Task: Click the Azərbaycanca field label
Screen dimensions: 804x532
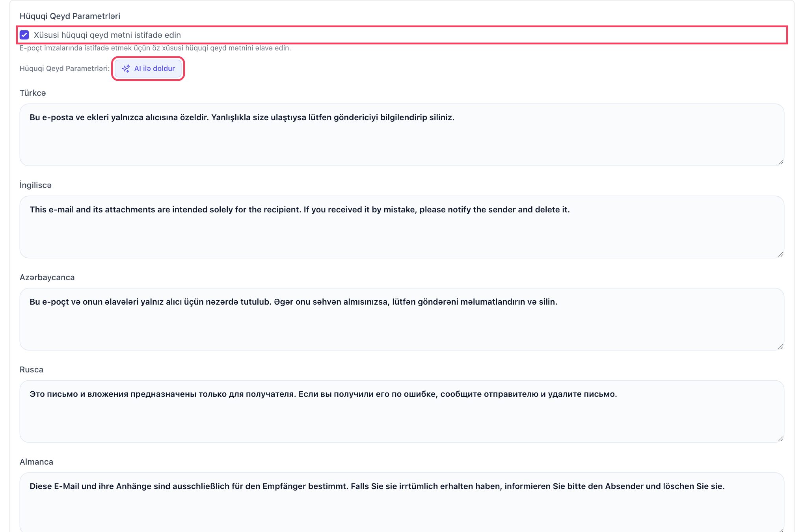Action: point(47,277)
